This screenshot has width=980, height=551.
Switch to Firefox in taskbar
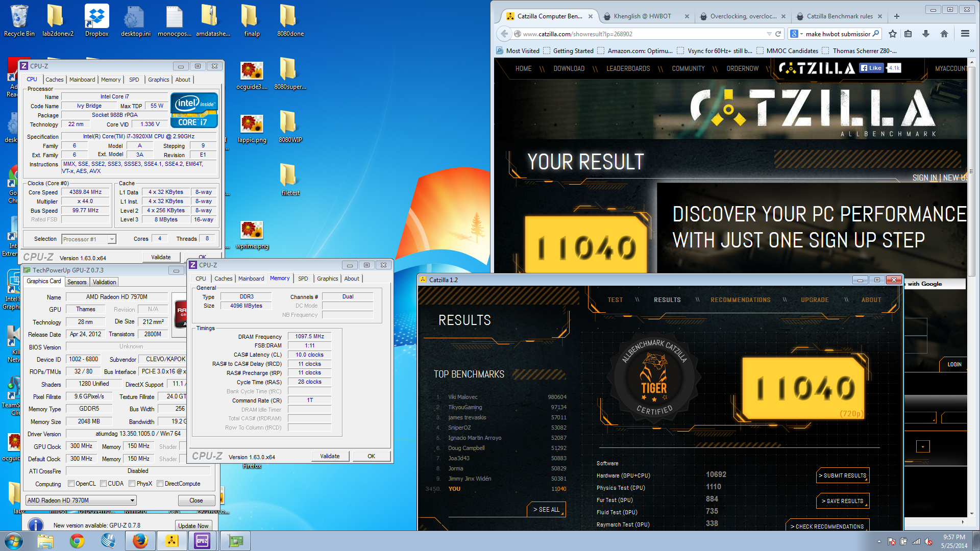tap(140, 541)
